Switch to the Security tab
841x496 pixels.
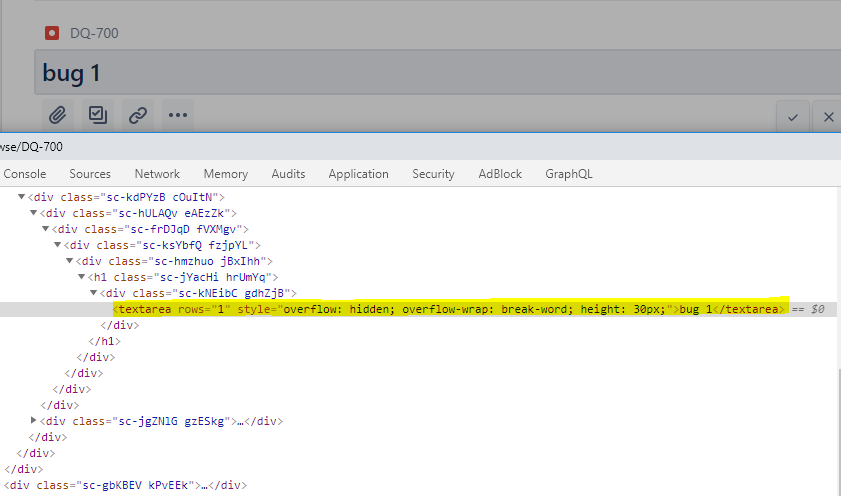click(433, 174)
